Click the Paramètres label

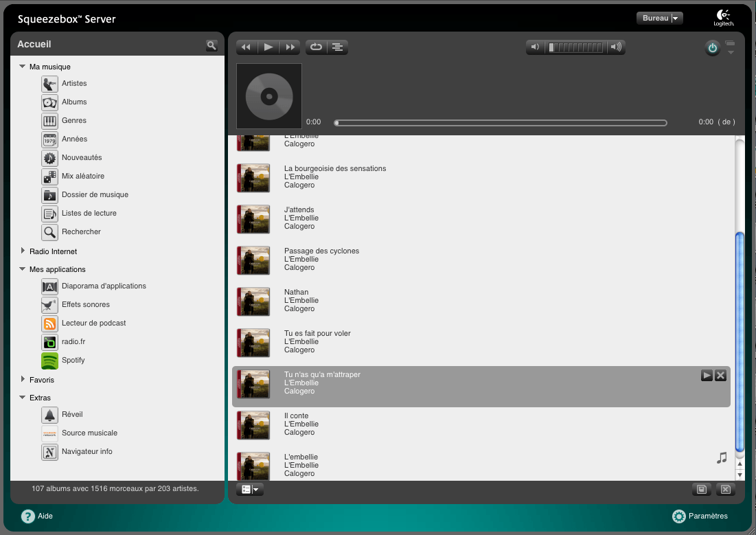click(x=708, y=516)
